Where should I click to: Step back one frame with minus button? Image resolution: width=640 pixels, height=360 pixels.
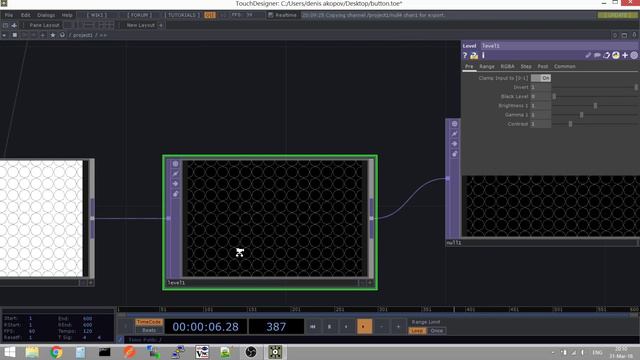381,327
